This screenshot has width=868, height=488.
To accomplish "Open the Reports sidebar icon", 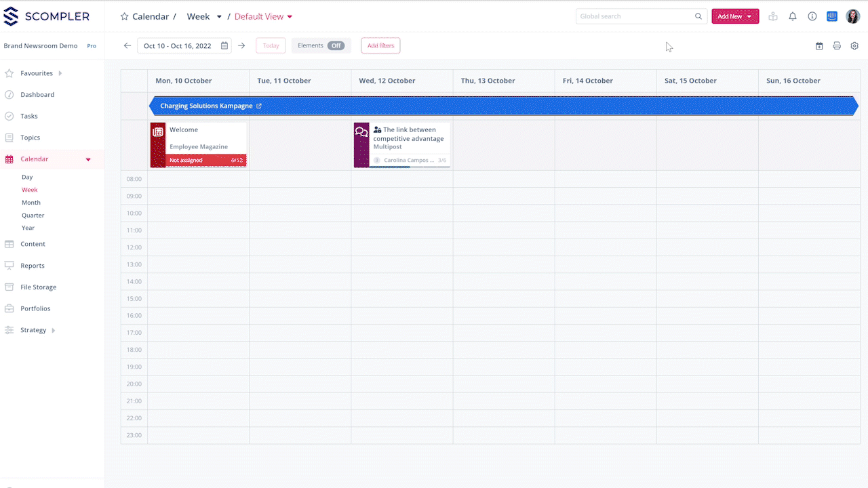I will tap(9, 265).
